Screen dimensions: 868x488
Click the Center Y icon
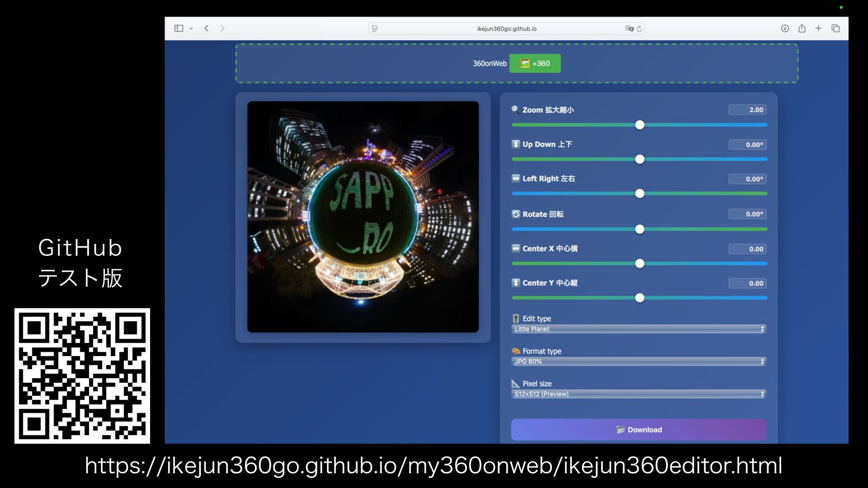[x=515, y=283]
